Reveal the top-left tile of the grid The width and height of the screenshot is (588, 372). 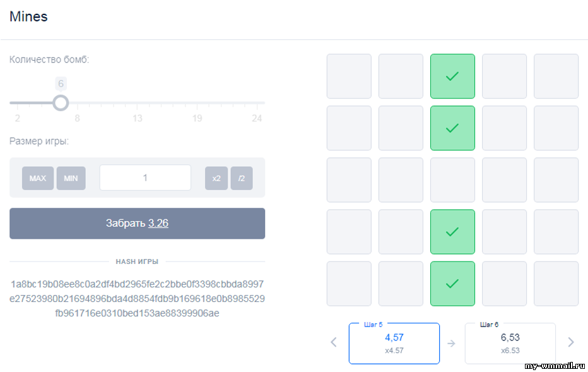[349, 76]
